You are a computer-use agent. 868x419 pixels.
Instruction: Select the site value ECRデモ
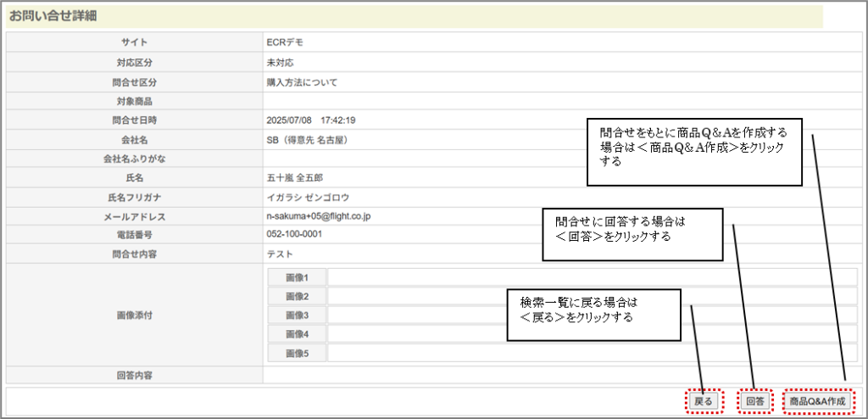285,42
